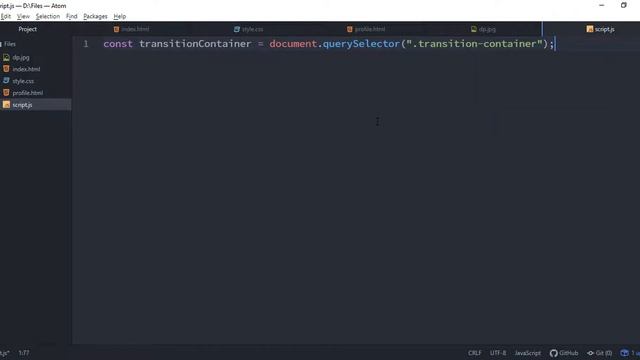Collapse the Files root folder
The image size is (640, 360).
point(8,44)
